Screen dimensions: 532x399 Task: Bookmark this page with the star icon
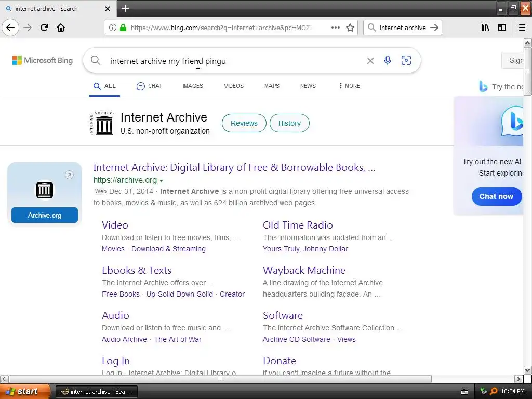350,28
